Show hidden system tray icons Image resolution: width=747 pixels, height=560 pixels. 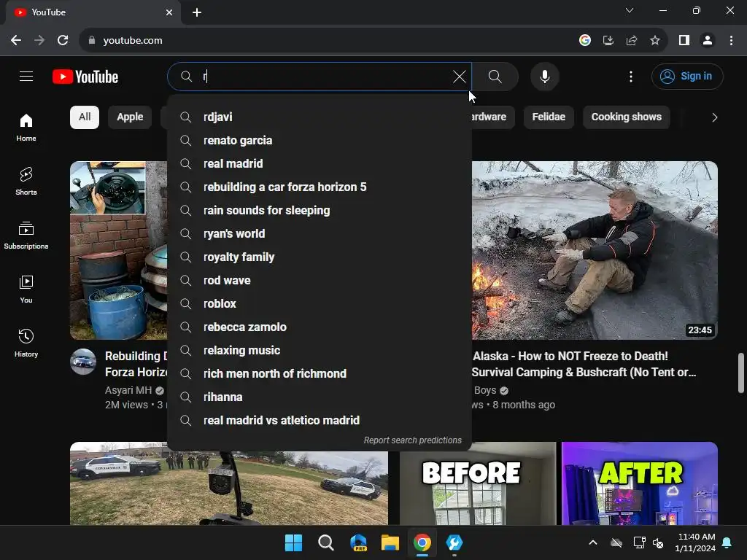[592, 542]
